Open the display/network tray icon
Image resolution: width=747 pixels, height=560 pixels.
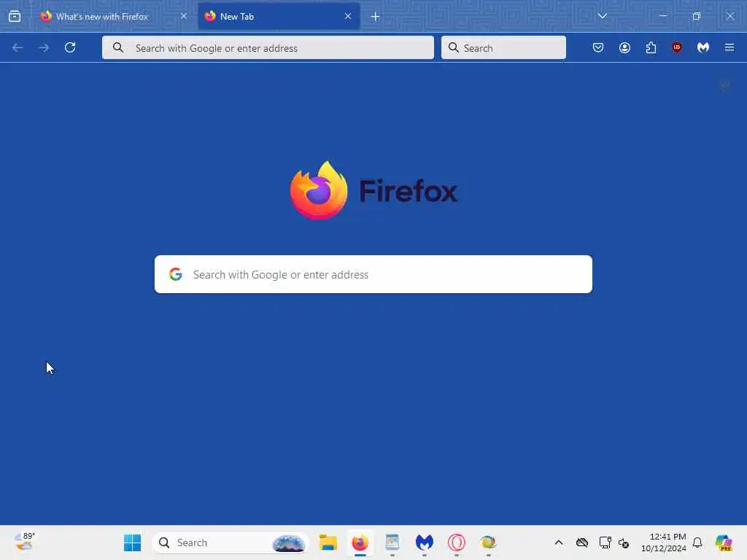pyautogui.click(x=605, y=542)
